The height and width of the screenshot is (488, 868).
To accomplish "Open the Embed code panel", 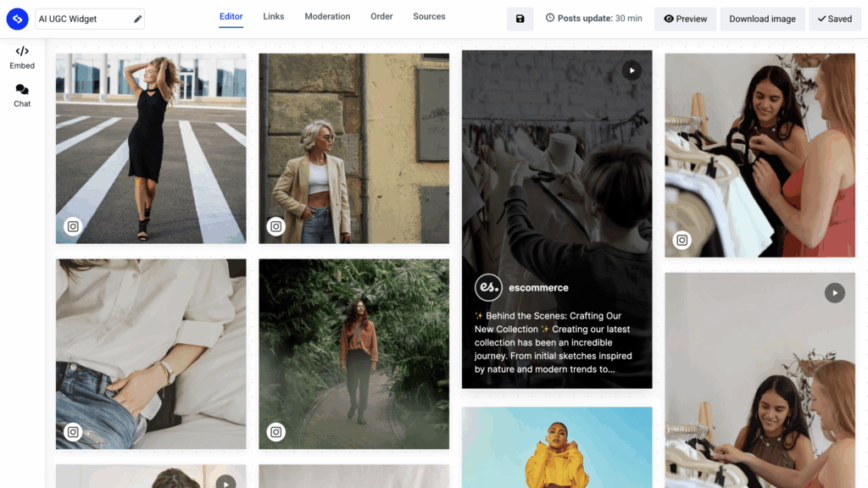I will (22, 57).
